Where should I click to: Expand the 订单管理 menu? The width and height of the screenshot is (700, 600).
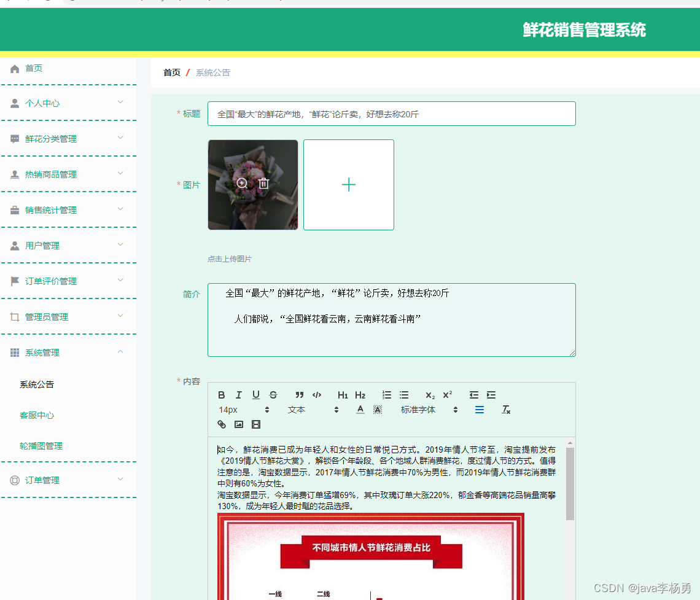(120, 479)
